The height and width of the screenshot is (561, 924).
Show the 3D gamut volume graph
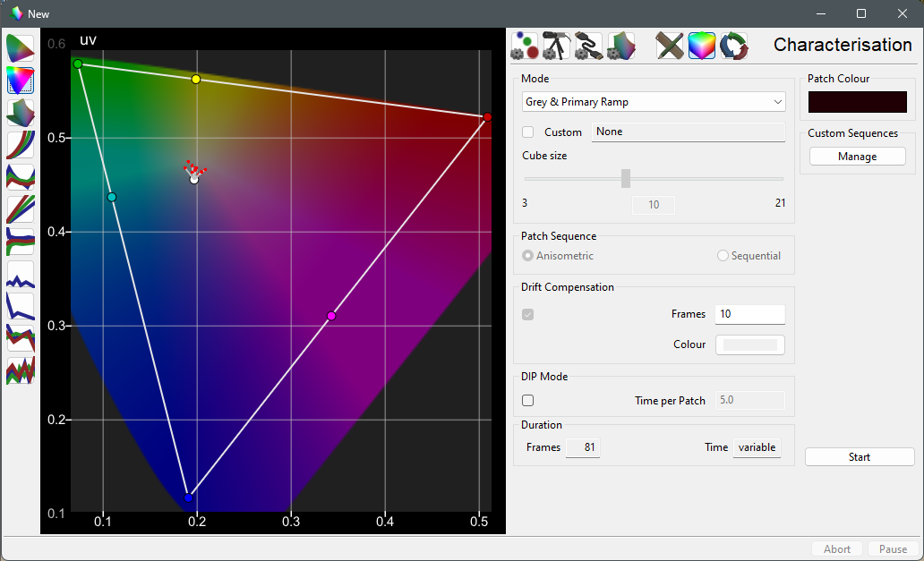pos(20,113)
